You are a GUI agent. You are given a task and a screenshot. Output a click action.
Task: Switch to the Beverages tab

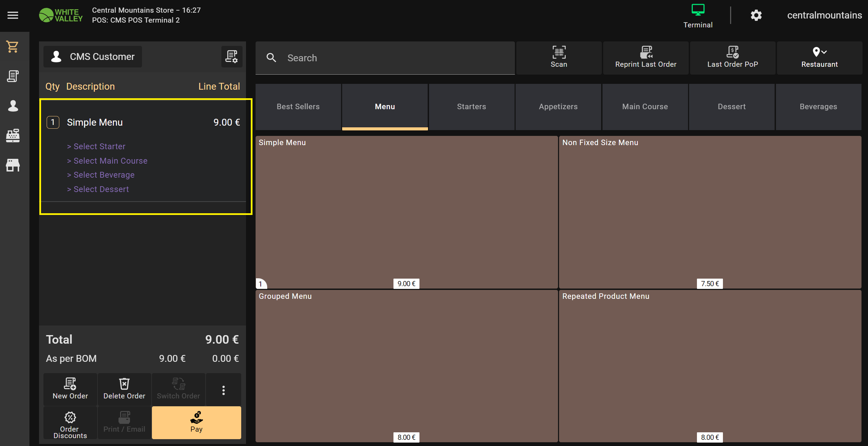[818, 106]
